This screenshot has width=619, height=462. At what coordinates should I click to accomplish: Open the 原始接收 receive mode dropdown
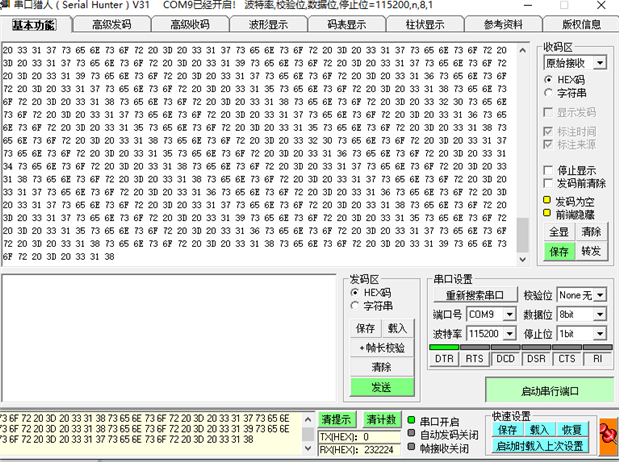[x=600, y=63]
